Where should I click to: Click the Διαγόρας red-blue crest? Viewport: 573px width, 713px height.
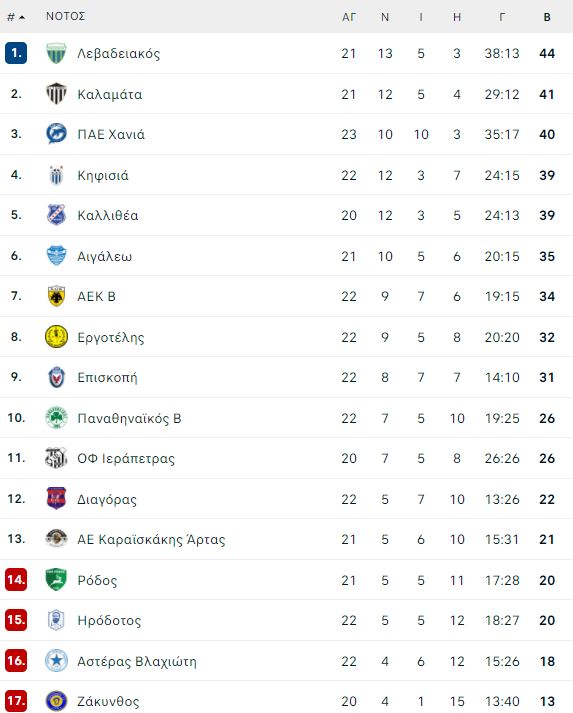tap(56, 498)
